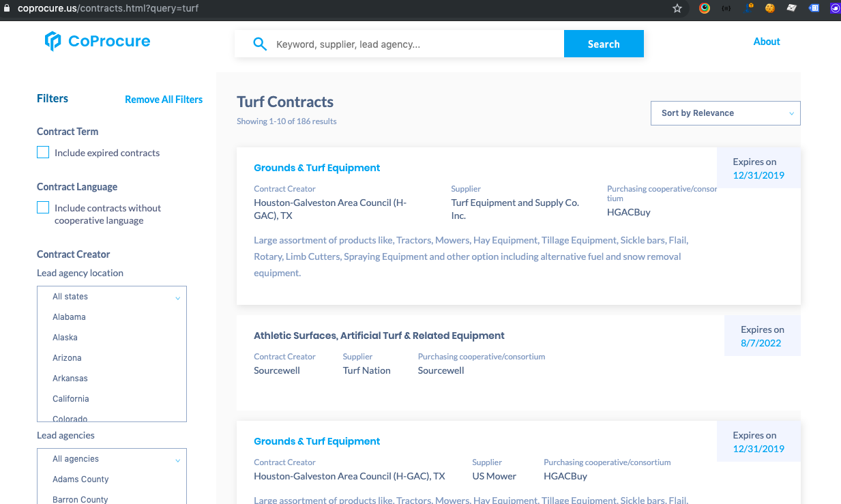The image size is (841, 504).
Task: Click supplier Turf Nation
Action: coord(367,370)
